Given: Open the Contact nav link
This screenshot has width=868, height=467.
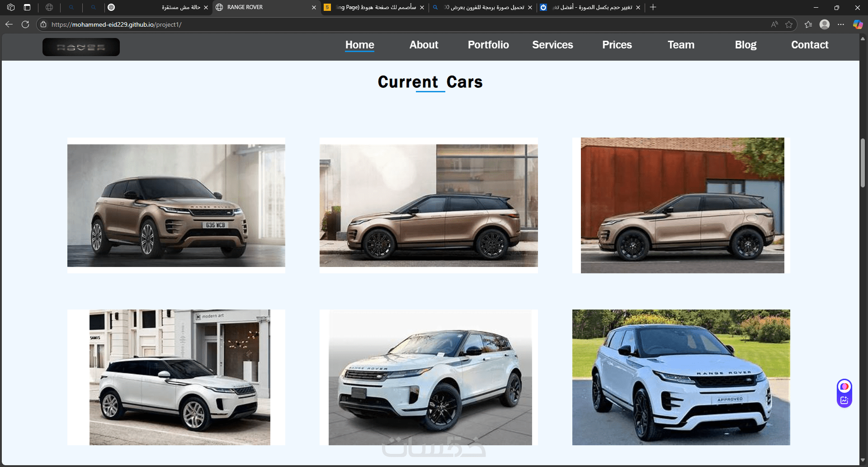Looking at the screenshot, I should (810, 45).
